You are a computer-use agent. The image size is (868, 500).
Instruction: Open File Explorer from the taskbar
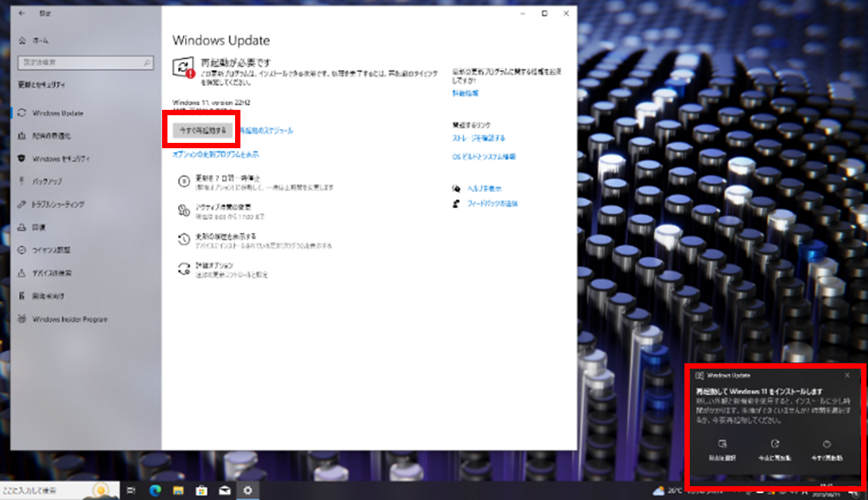point(178,491)
